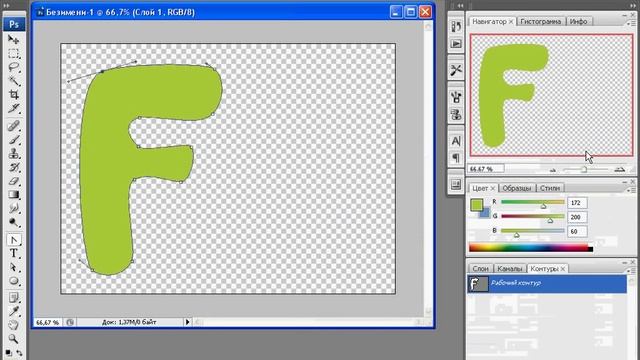The image size is (640, 360).
Task: Click the Navigator zoom out button
Action: [553, 170]
